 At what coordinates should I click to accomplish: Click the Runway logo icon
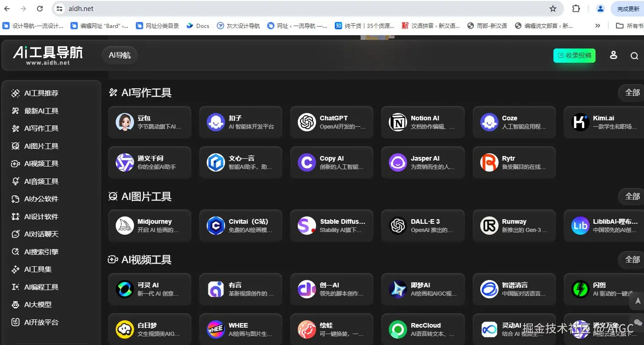coord(489,226)
